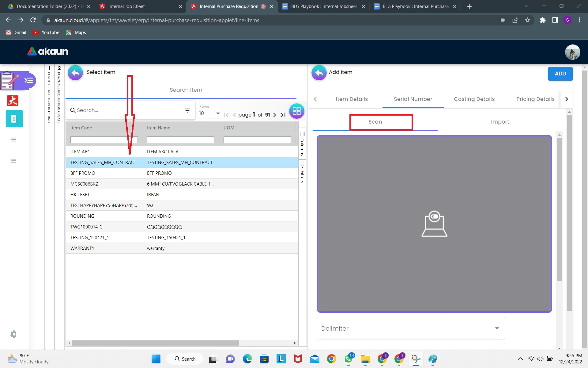Toggle the sidebar menu expand icon
The height and width of the screenshot is (368, 588).
click(x=28, y=80)
